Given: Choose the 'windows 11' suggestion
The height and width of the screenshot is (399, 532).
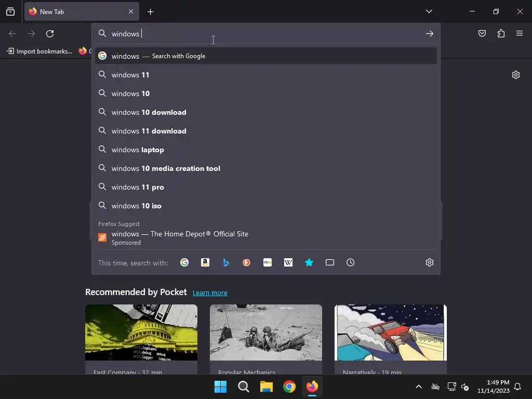Looking at the screenshot, I should (x=266, y=75).
